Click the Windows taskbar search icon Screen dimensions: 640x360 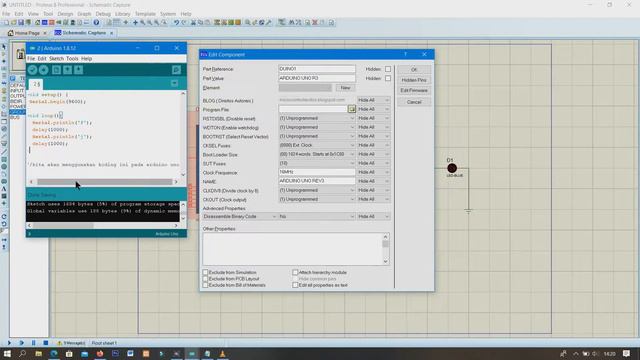(x=22, y=353)
